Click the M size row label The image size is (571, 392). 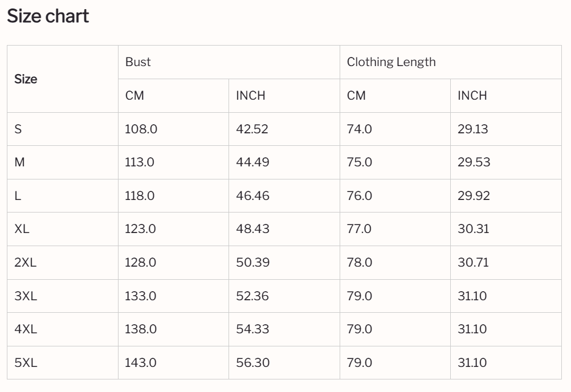pos(19,162)
